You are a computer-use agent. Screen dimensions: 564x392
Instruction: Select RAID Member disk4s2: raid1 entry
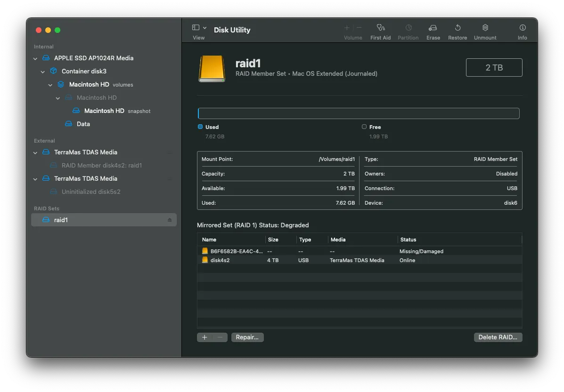(x=101, y=166)
